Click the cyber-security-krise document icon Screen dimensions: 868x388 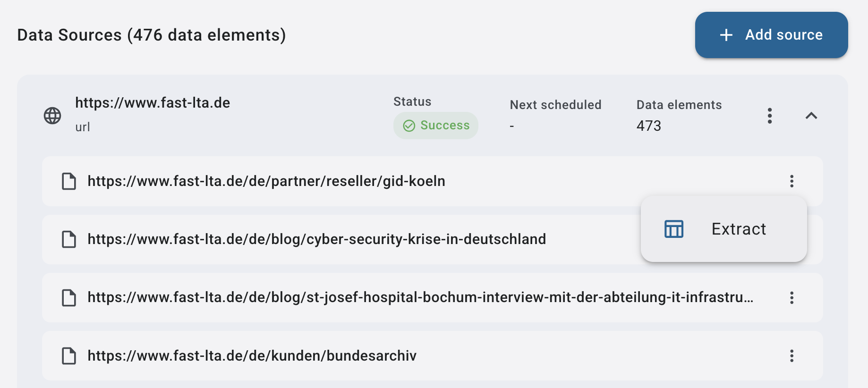(x=69, y=239)
